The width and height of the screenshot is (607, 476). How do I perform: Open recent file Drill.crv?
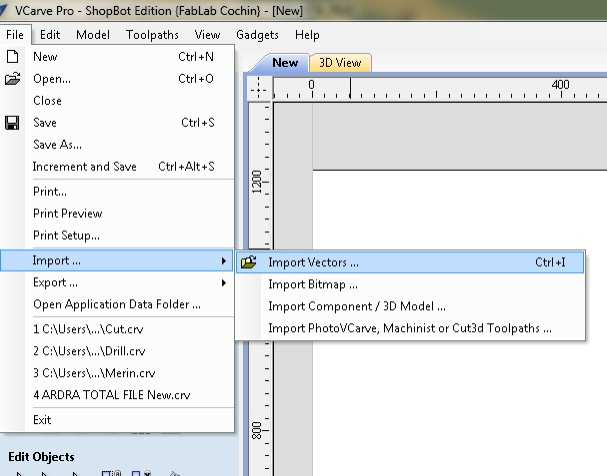click(117, 351)
